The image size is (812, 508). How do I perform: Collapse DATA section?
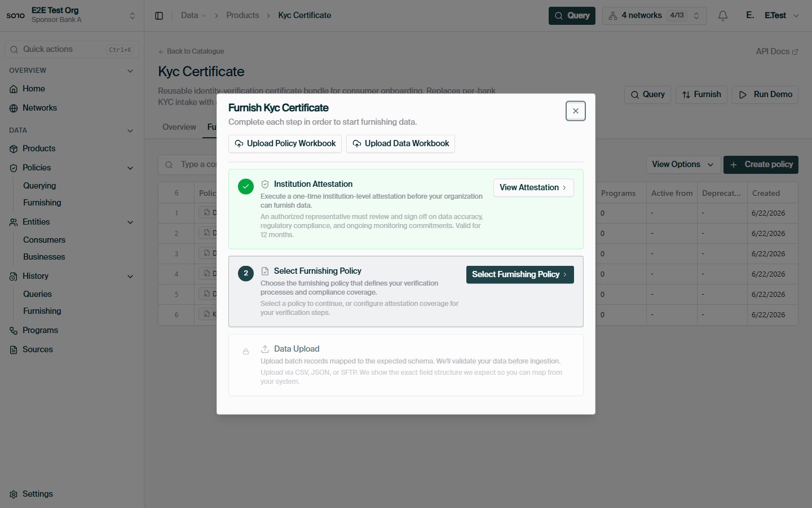click(x=130, y=130)
